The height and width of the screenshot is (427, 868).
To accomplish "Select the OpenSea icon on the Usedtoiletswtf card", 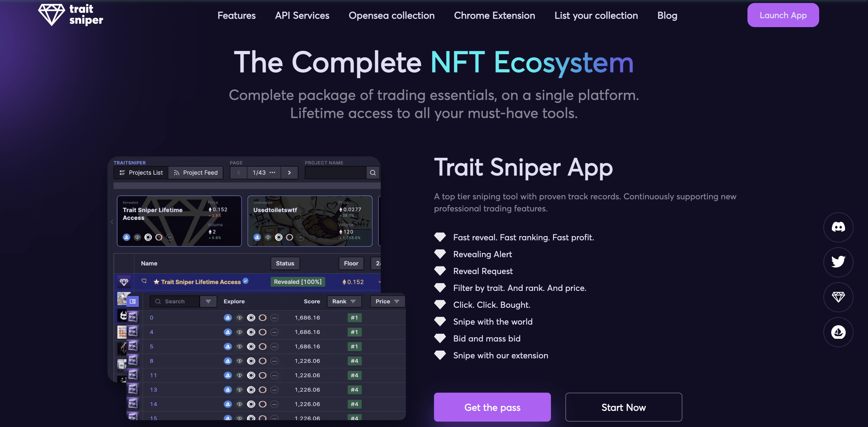I will pyautogui.click(x=257, y=237).
